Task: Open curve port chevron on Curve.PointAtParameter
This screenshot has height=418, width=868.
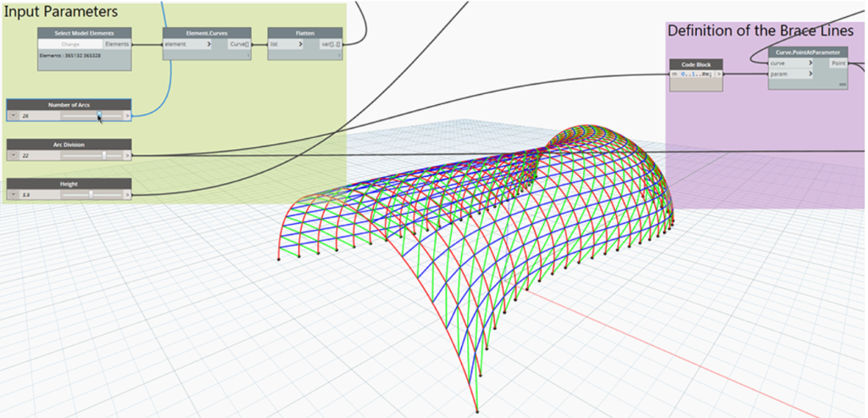Action: [810, 63]
